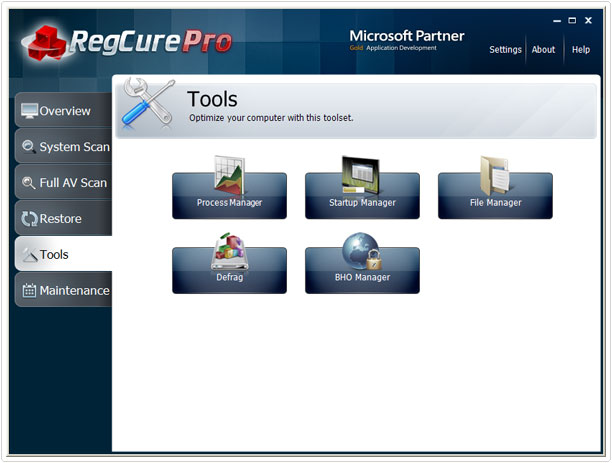Go to the System Scan tab
Screen dimensions: 612x463
coord(63,146)
